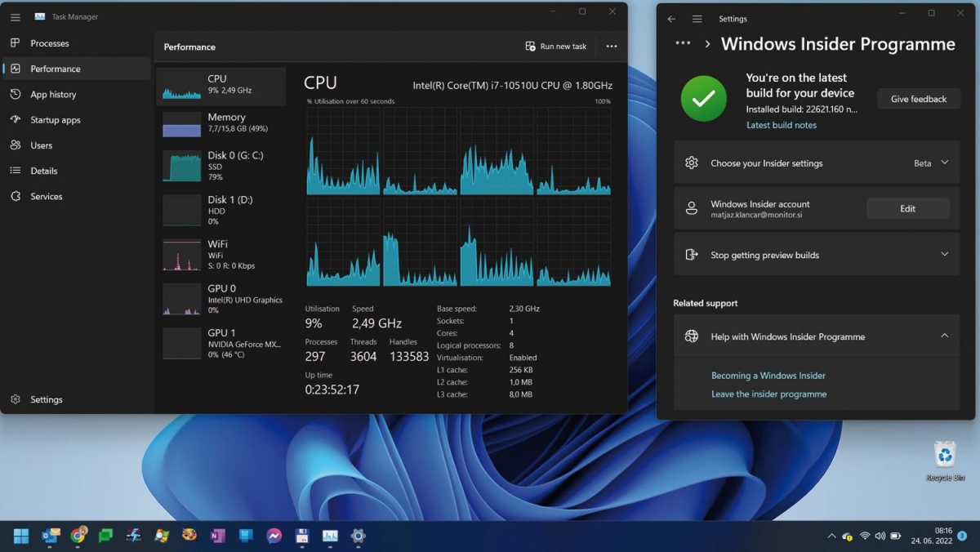Open Messenger from the taskbar
This screenshot has width=980, height=552.
point(274,536)
